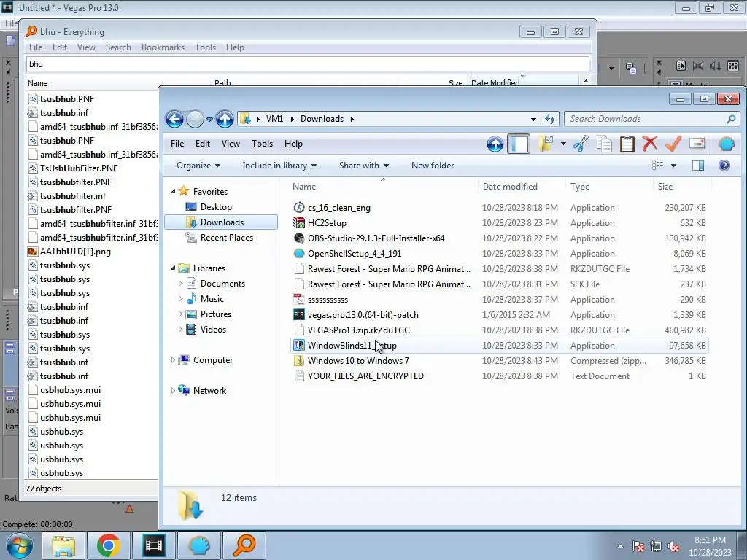The height and width of the screenshot is (560, 747).
Task: Click the New folder button
Action: pyautogui.click(x=433, y=166)
